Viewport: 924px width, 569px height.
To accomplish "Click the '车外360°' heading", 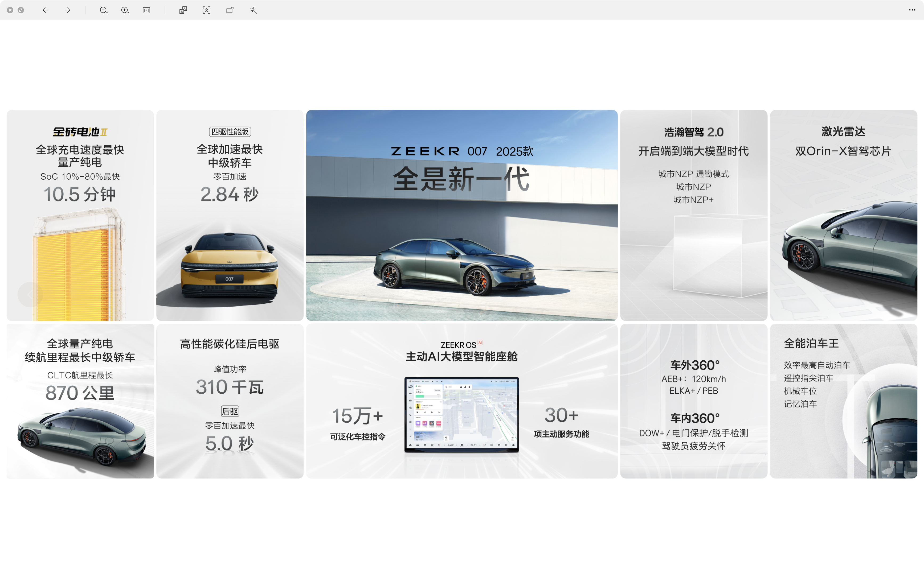I will click(x=694, y=365).
